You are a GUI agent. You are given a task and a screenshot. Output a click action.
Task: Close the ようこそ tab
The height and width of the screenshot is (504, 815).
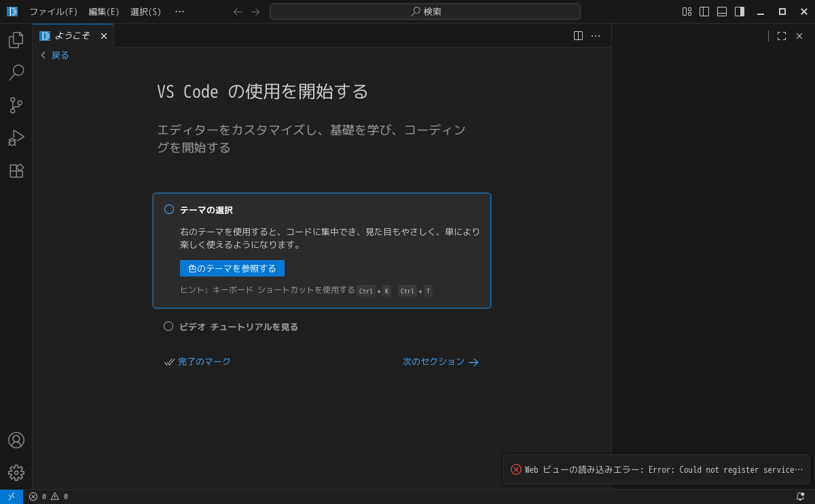click(104, 36)
